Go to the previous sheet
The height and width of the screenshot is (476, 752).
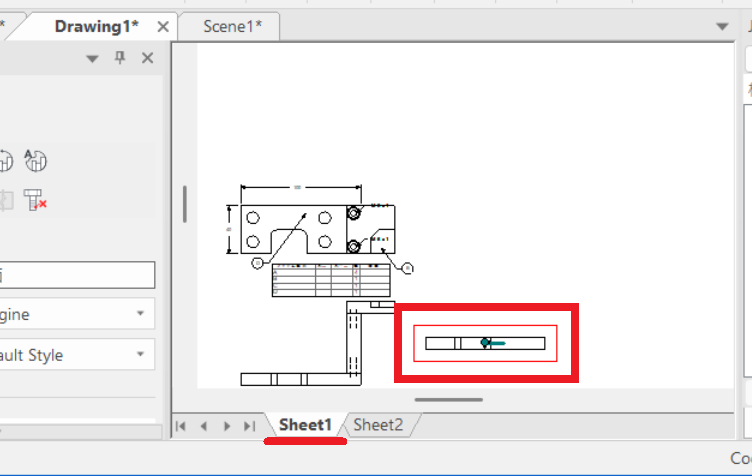click(203, 426)
